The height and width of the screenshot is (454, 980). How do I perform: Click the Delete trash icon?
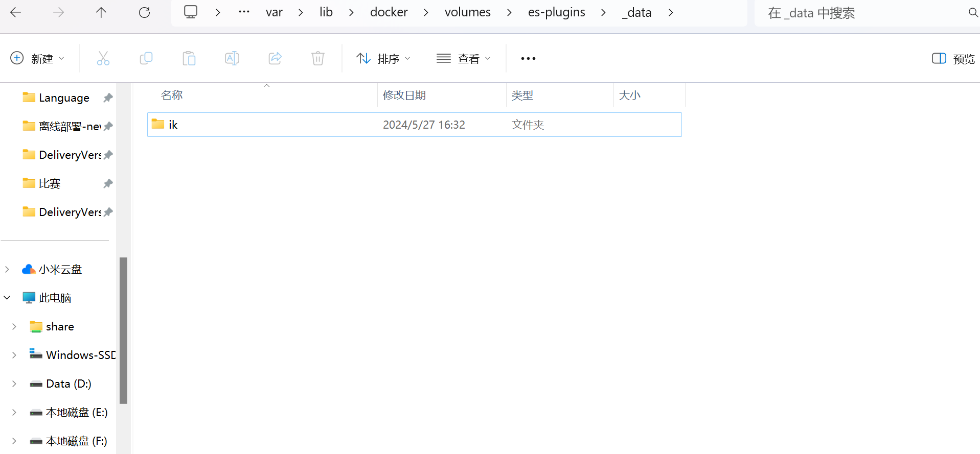[318, 59]
